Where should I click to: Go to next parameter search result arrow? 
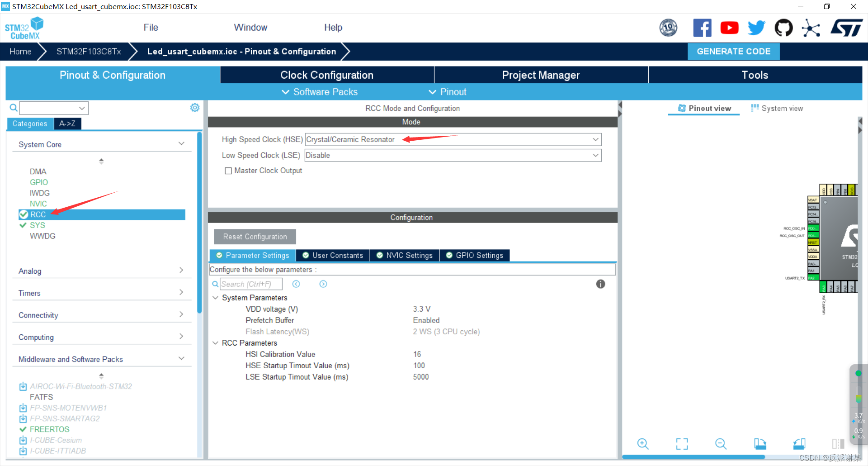click(x=323, y=284)
